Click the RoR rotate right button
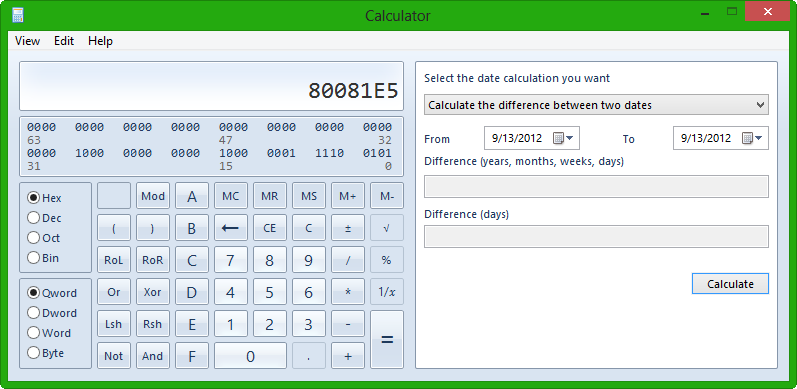Image resolution: width=797 pixels, height=389 pixels. (152, 260)
